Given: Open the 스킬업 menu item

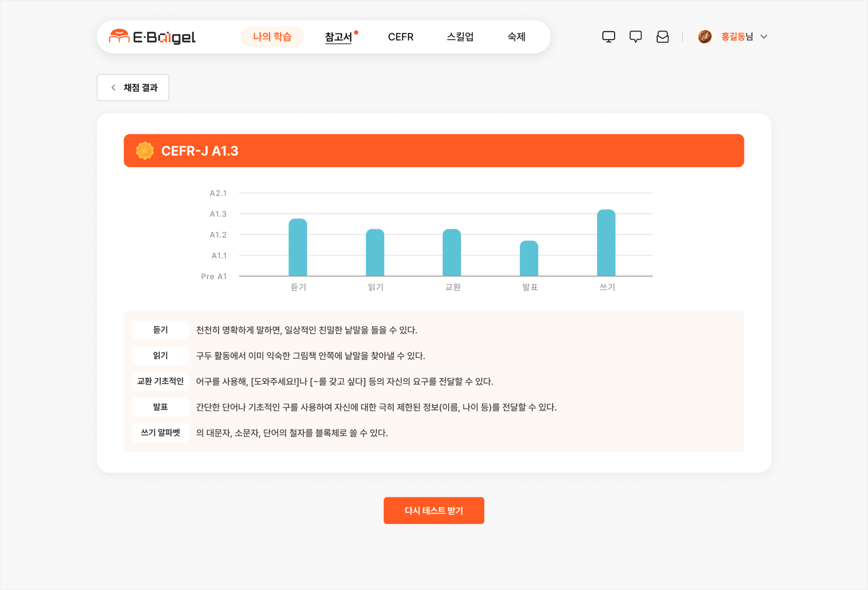Looking at the screenshot, I should coord(459,37).
